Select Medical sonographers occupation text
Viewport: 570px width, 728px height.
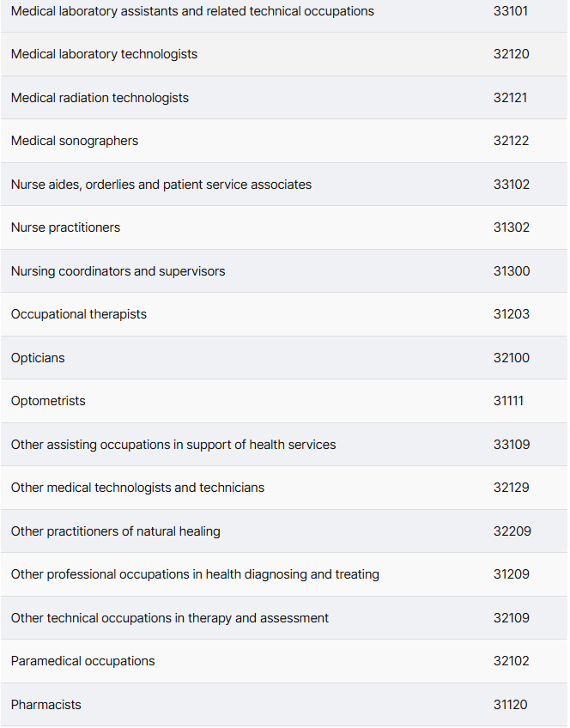[x=75, y=141]
